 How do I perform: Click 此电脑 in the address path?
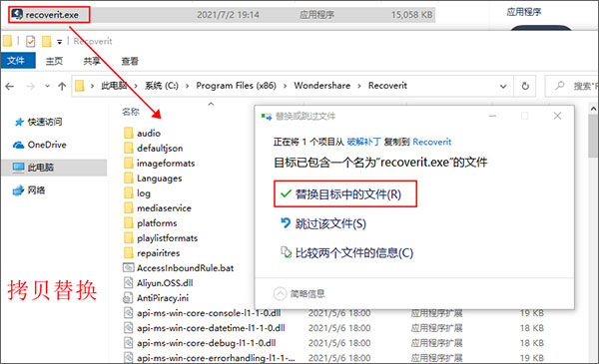tap(114, 86)
